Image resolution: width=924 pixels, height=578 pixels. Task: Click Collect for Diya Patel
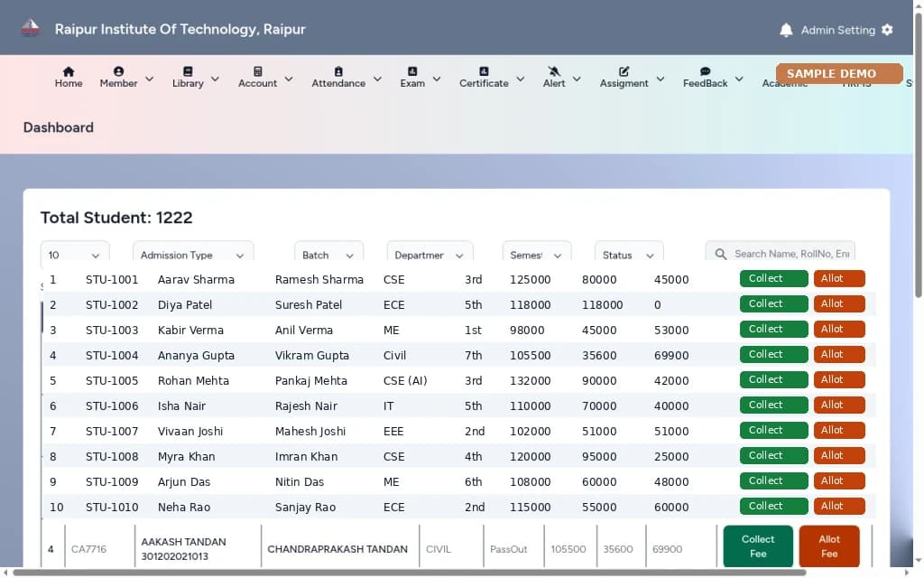pos(773,303)
